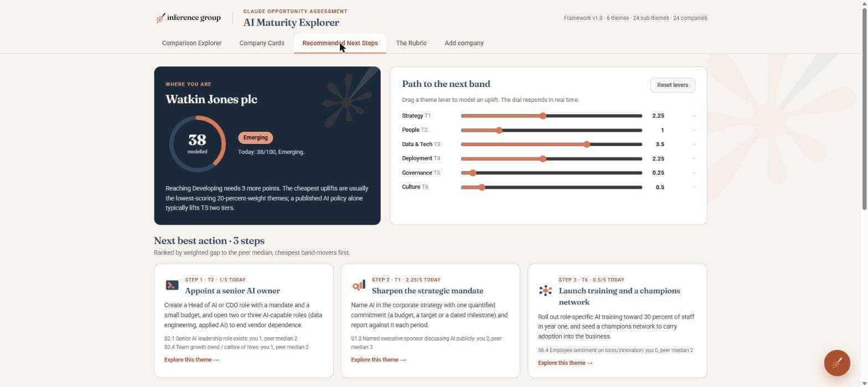The width and height of the screenshot is (868, 387).
Task: Click the S6.4 Employee sentiment line
Action: click(x=616, y=350)
